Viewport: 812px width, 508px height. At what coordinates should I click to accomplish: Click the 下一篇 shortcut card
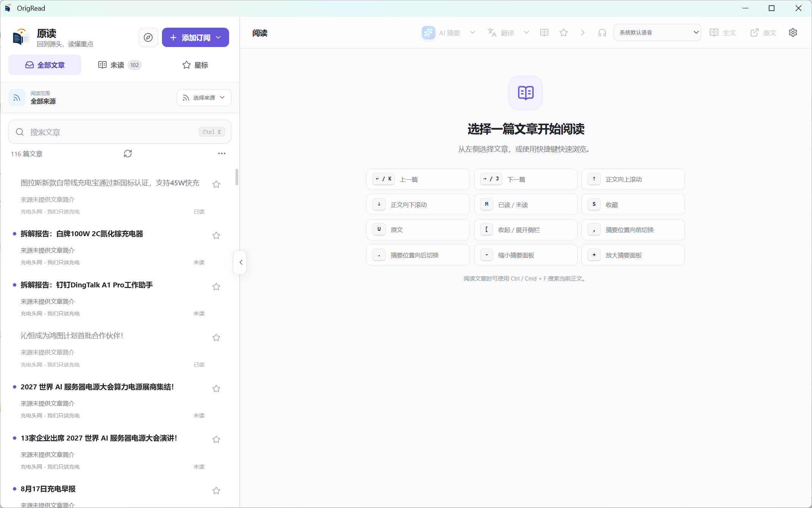[526, 179]
